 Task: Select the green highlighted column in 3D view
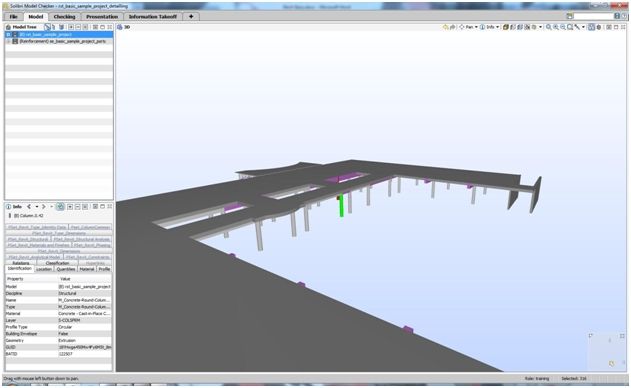342,205
